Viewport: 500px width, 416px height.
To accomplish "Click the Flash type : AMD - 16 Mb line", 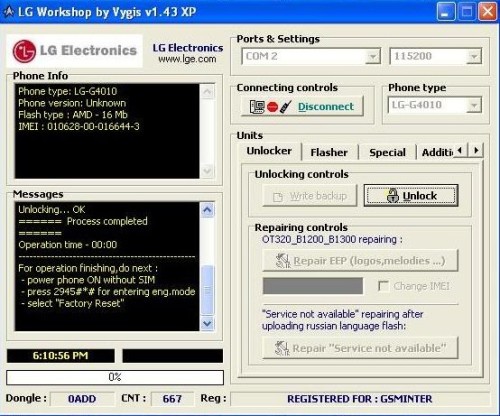I will 73,115.
